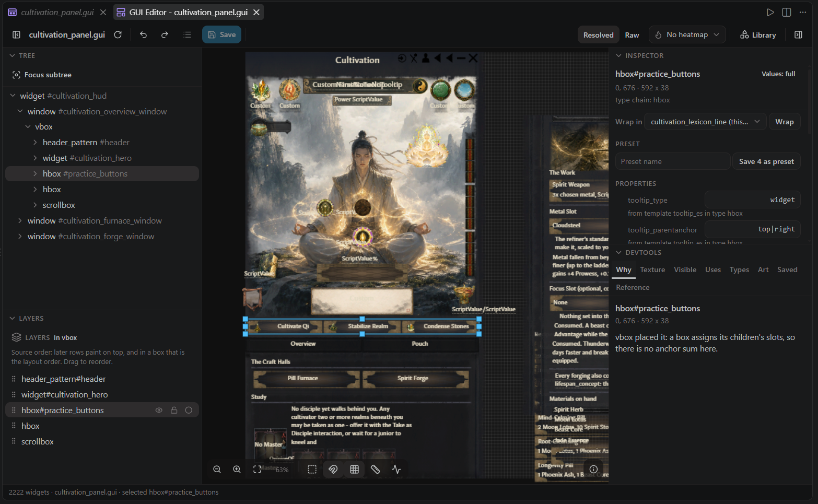Switch to the Visible devtools tab
The height and width of the screenshot is (504, 818).
(x=685, y=269)
